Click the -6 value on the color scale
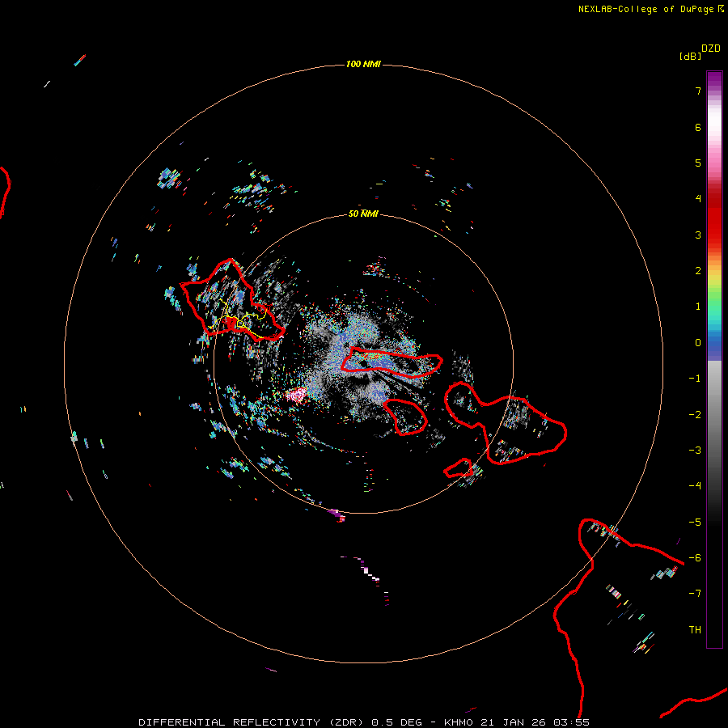This screenshot has width=728, height=728. (x=695, y=558)
